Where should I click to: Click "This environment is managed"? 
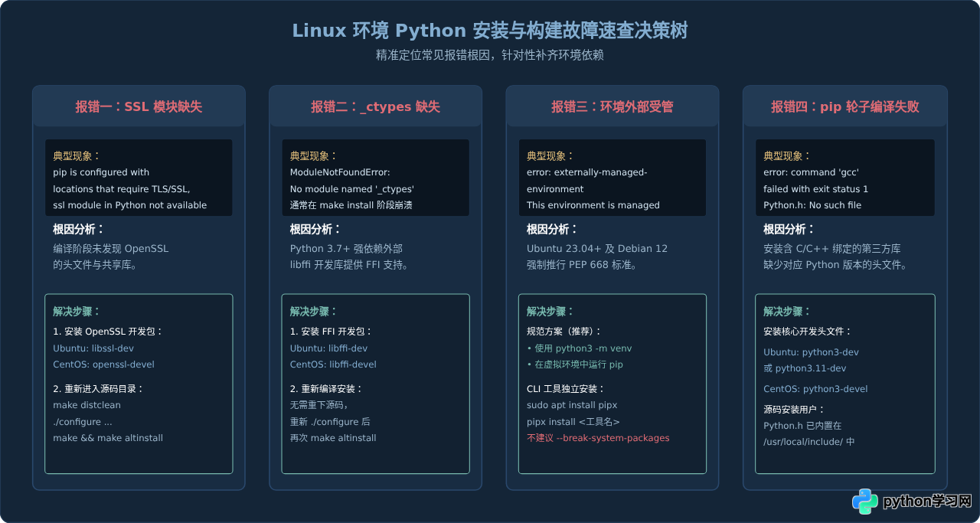pyautogui.click(x=593, y=205)
